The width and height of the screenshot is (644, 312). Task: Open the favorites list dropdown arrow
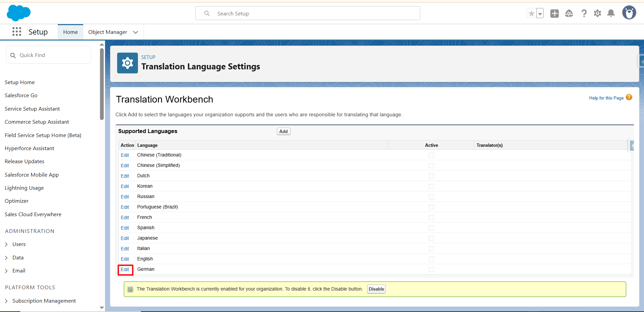pyautogui.click(x=540, y=14)
